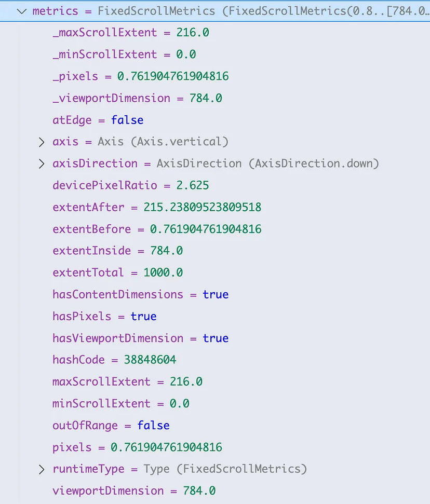Click the hasPixels true entry
This screenshot has height=504, width=430.
click(104, 316)
